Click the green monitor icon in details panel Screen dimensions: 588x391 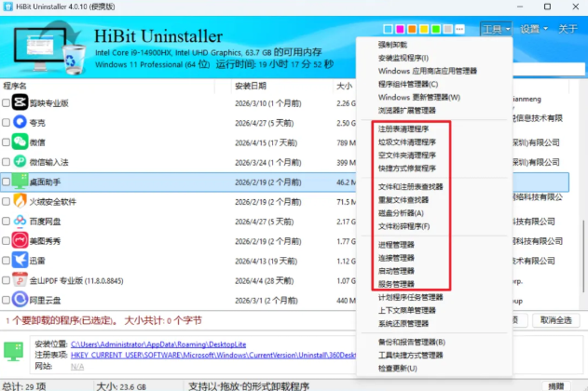coord(14,351)
